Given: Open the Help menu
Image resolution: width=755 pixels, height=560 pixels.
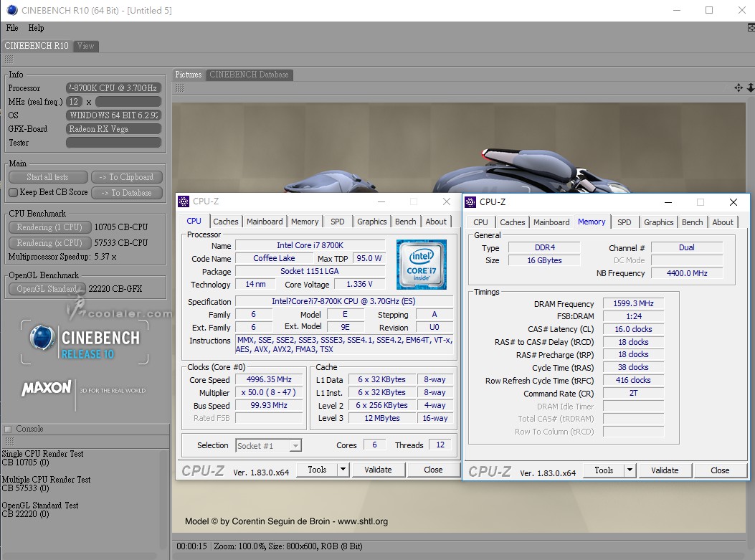Looking at the screenshot, I should (36, 28).
